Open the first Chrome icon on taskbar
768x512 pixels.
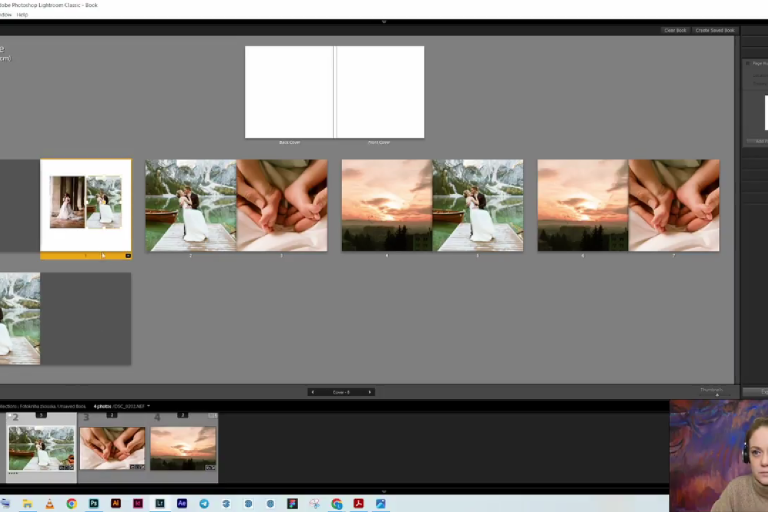72,503
